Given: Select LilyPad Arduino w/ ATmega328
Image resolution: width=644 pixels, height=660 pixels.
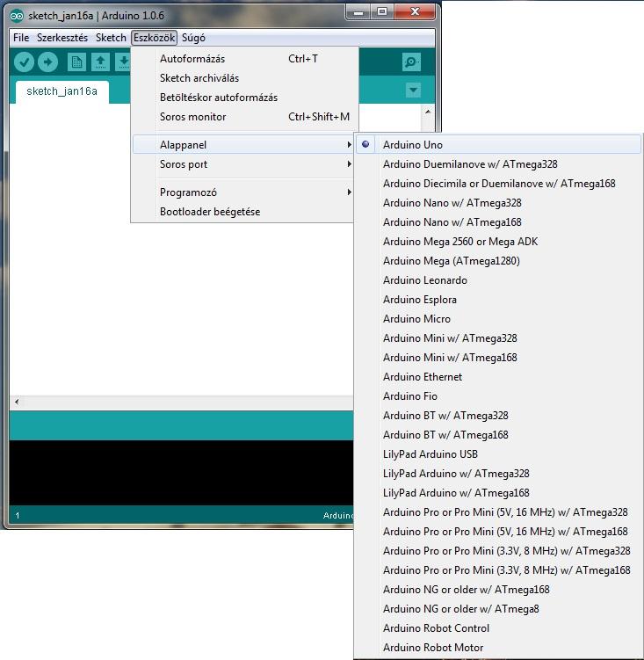Looking at the screenshot, I should tap(498, 474).
